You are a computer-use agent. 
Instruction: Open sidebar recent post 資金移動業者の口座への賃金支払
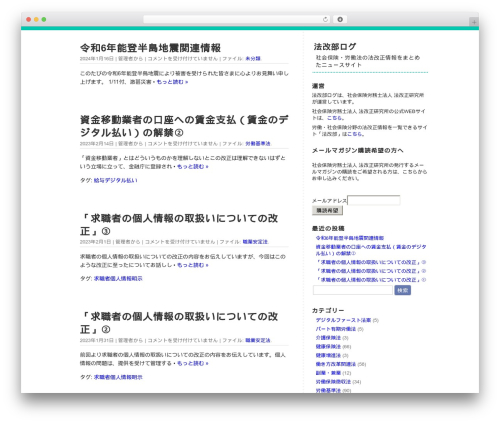(371, 250)
